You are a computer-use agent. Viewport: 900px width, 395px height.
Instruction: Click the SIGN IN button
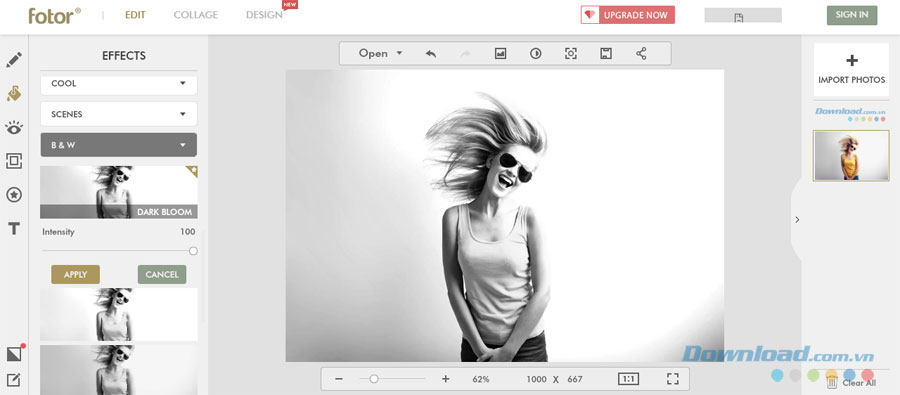[x=852, y=15]
